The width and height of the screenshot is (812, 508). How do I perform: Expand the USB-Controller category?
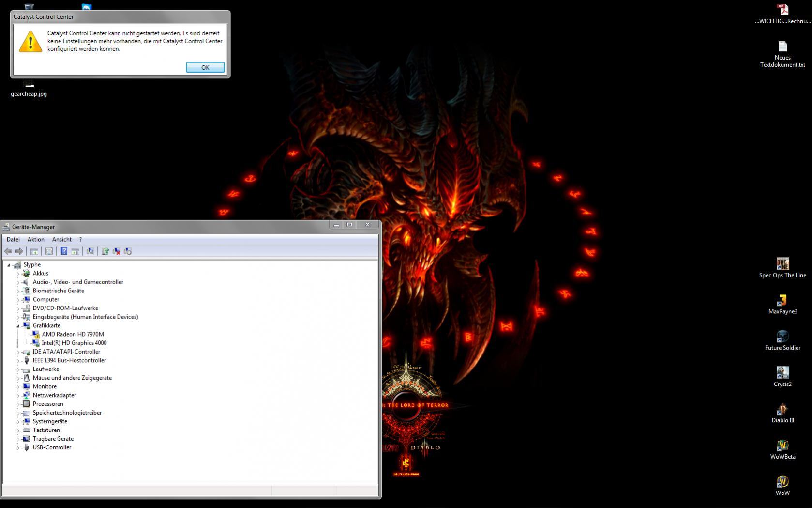point(18,448)
